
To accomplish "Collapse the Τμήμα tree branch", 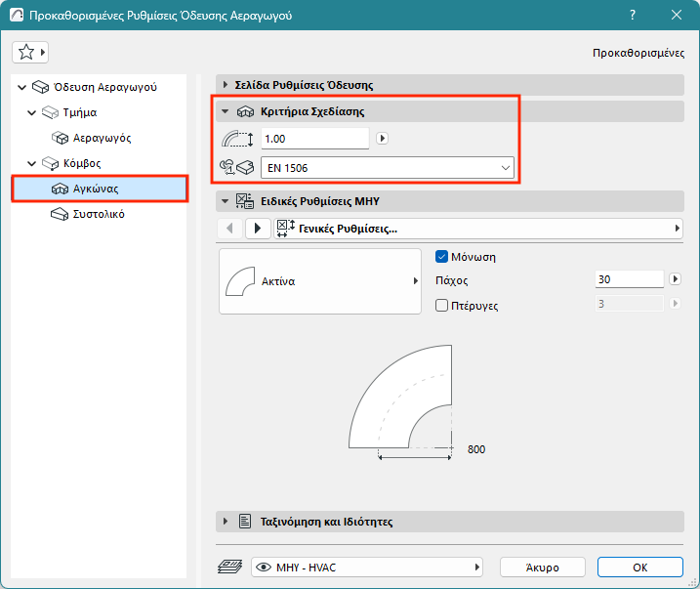I will tap(31, 112).
